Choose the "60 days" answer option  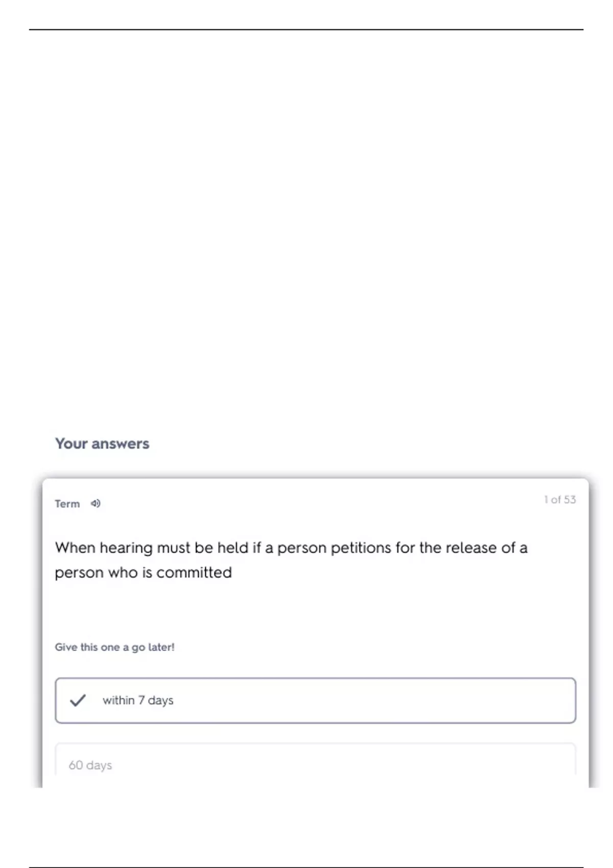pos(315,765)
